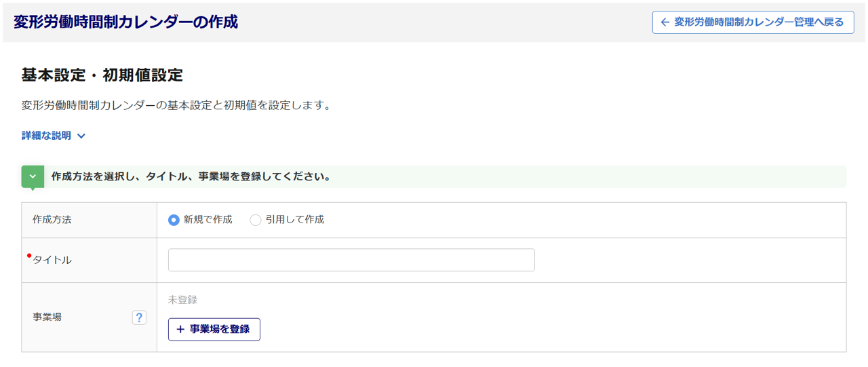Expand the 詳細な説明 link text
Screen dimensions: 868x367
[46, 136]
